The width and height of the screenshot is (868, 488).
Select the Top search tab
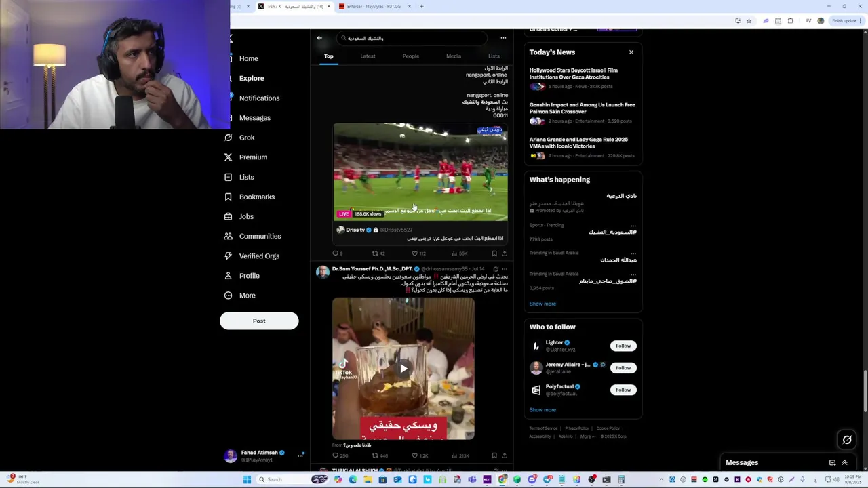click(328, 56)
